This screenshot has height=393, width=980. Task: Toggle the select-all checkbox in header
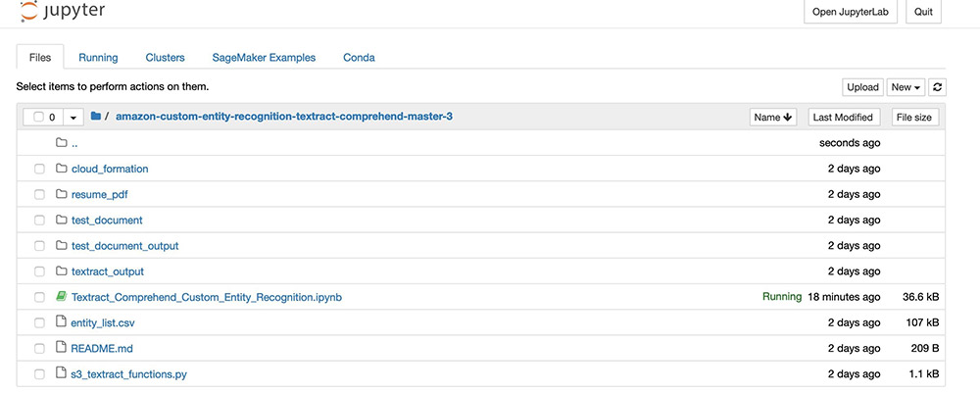click(39, 117)
